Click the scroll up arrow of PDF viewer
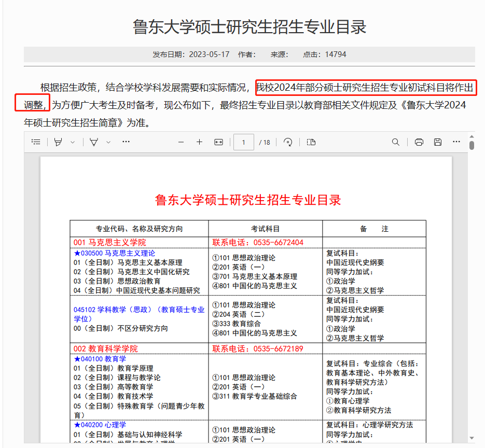 472,135
